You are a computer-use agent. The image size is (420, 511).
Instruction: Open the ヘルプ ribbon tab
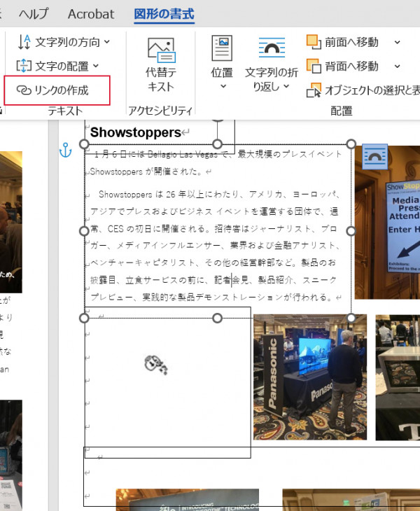click(x=34, y=14)
